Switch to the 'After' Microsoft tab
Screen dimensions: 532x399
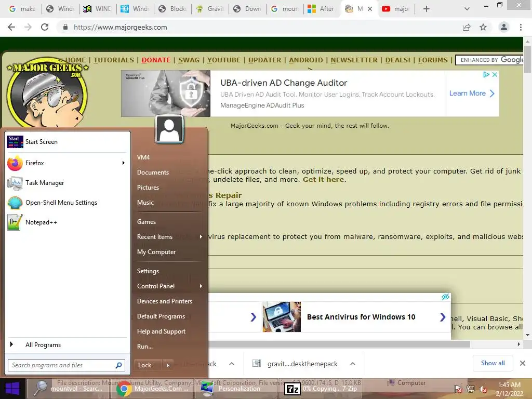click(x=321, y=9)
